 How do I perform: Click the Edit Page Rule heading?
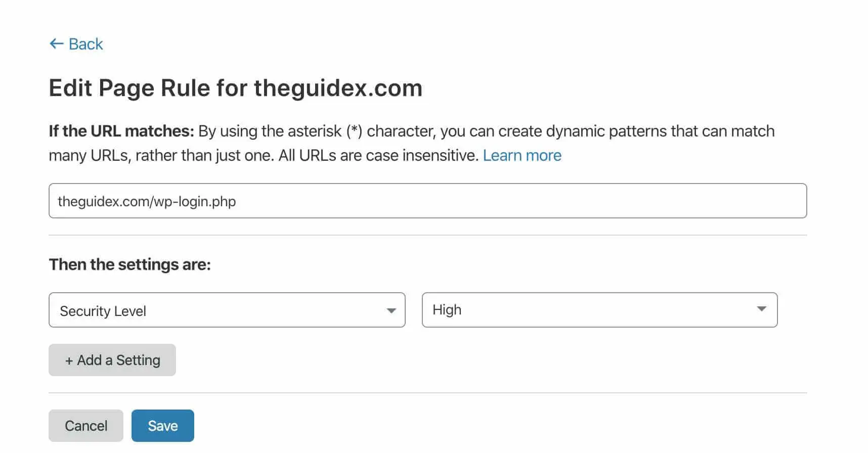point(235,88)
